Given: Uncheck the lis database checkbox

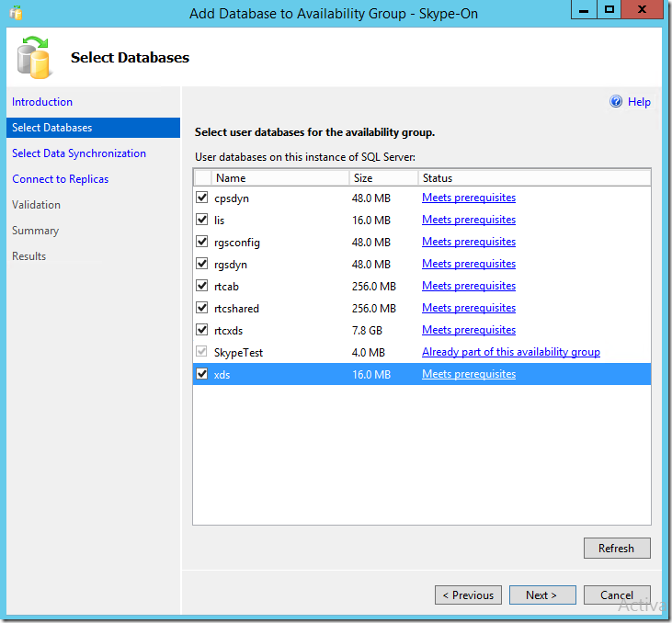Looking at the screenshot, I should (202, 220).
